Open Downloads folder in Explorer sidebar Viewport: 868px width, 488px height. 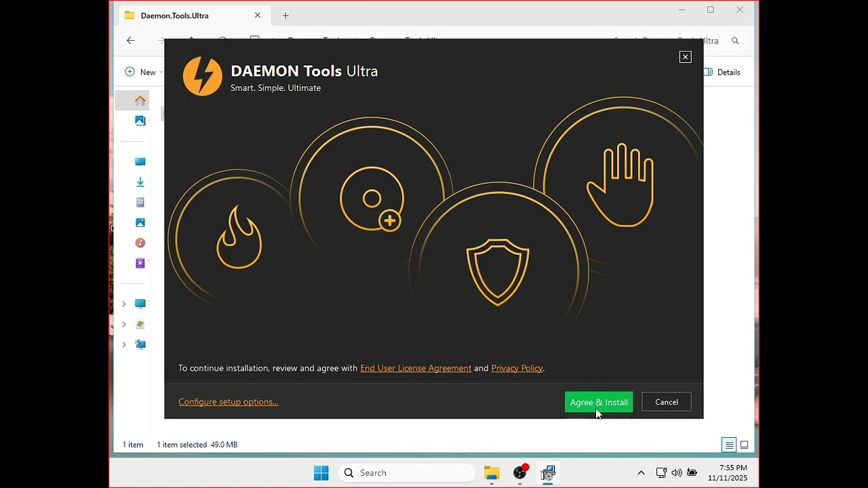tap(140, 182)
